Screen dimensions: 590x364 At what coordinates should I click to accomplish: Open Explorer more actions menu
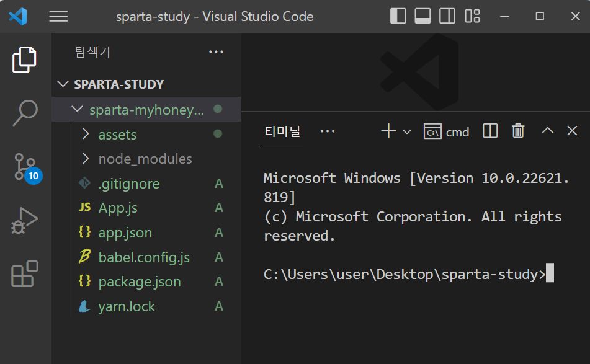click(216, 52)
